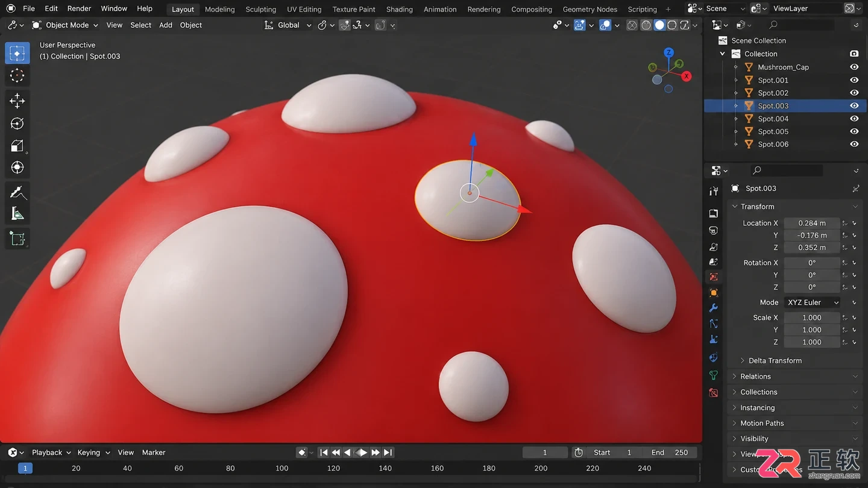Toggle visibility of Spot.003

(x=854, y=105)
